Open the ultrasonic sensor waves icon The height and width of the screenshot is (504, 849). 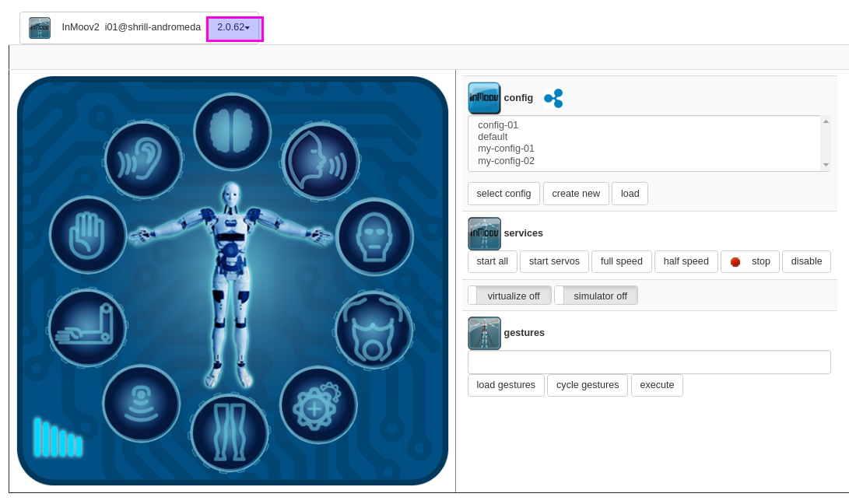[142, 404]
